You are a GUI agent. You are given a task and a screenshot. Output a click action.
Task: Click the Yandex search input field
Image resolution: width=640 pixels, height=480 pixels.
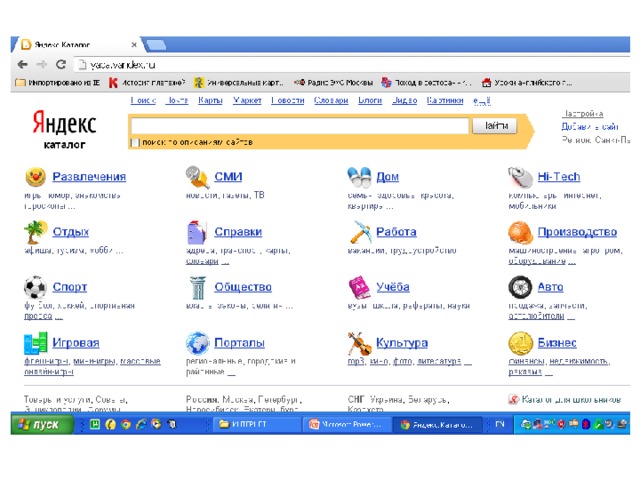pos(299,126)
